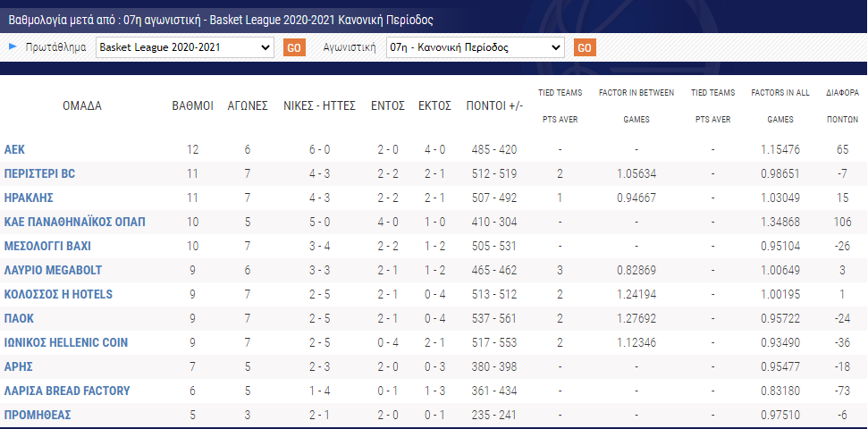868x429 pixels.
Task: Open the Αγωνιστική 07η - Κανονική Περίοδος dropdown
Action: point(475,47)
